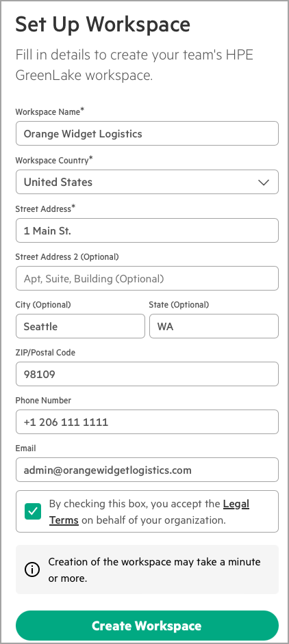The height and width of the screenshot is (644, 289).
Task: Click the info circle icon in notice
Action: [x=32, y=569]
